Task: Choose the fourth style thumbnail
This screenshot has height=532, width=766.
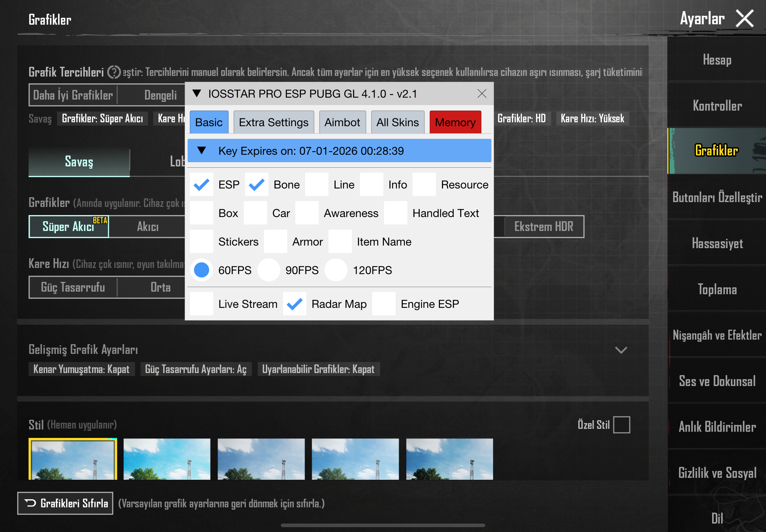Action: tap(355, 459)
